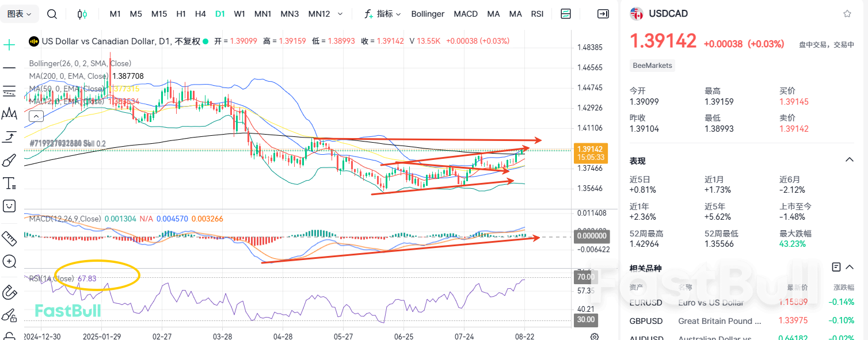Collapse the 表现 performance section
Screen dimensions: 868x340
pyautogui.click(x=848, y=160)
